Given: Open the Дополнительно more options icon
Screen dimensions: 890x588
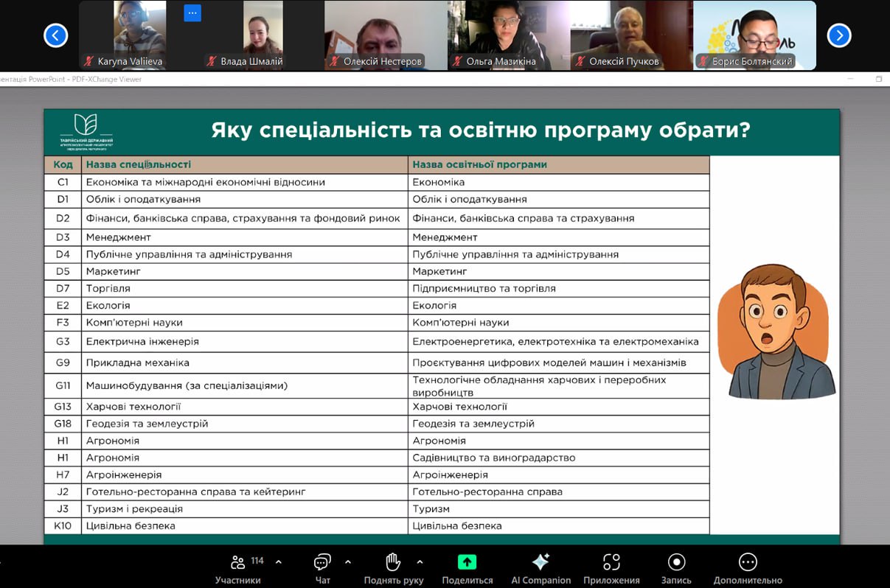Looking at the screenshot, I should pyautogui.click(x=748, y=562).
